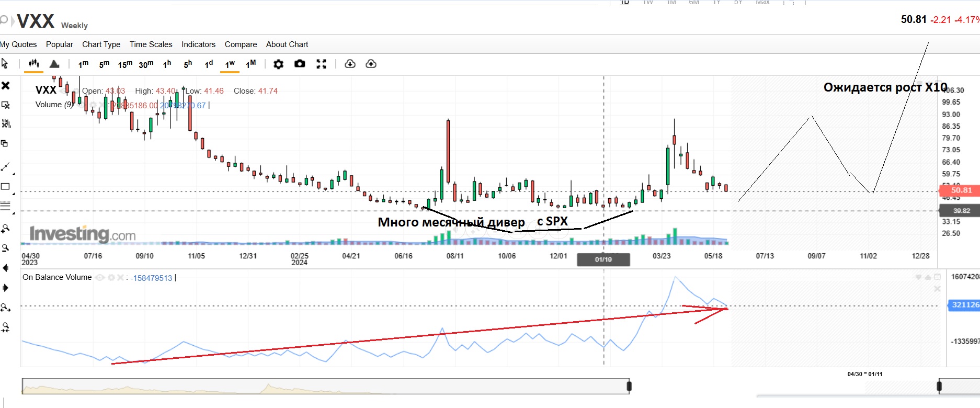Switch to the 1M monthly timeframe
The width and height of the screenshot is (980, 408).
pyautogui.click(x=250, y=64)
